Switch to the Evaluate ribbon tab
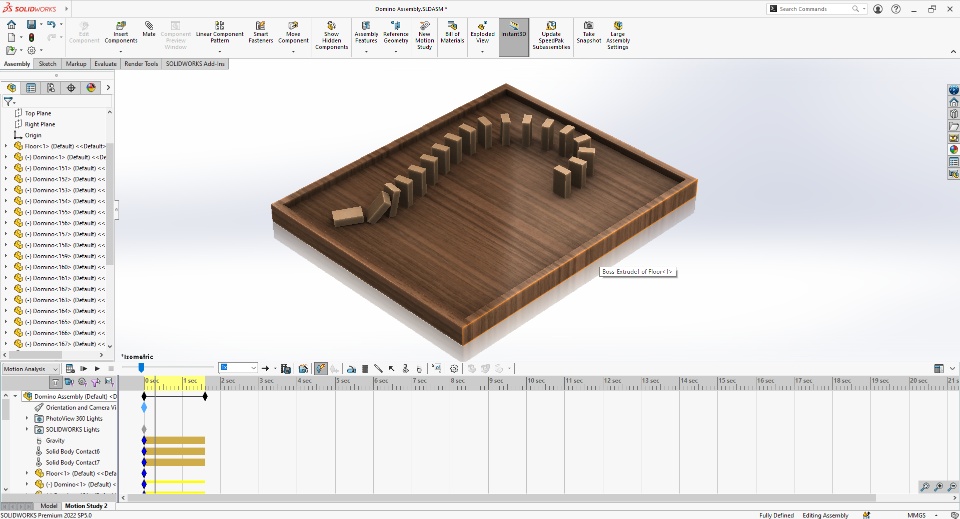The width and height of the screenshot is (960, 519). click(x=105, y=64)
